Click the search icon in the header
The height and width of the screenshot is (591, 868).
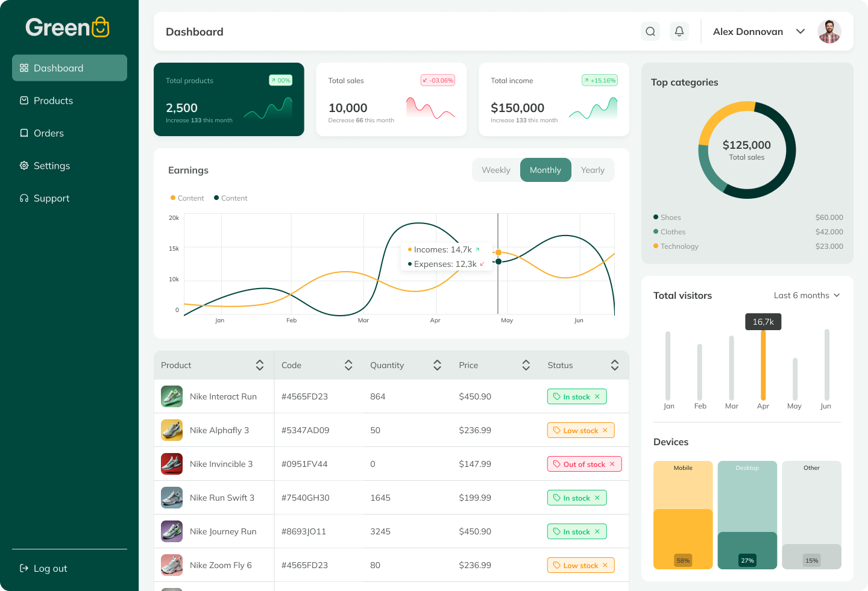[x=650, y=31]
